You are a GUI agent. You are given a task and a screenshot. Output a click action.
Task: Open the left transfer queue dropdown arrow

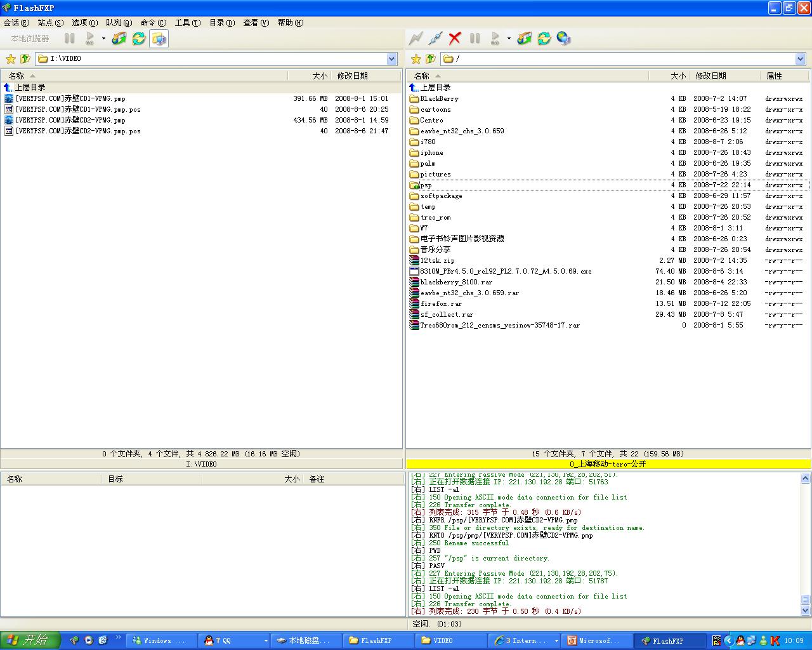pyautogui.click(x=103, y=39)
